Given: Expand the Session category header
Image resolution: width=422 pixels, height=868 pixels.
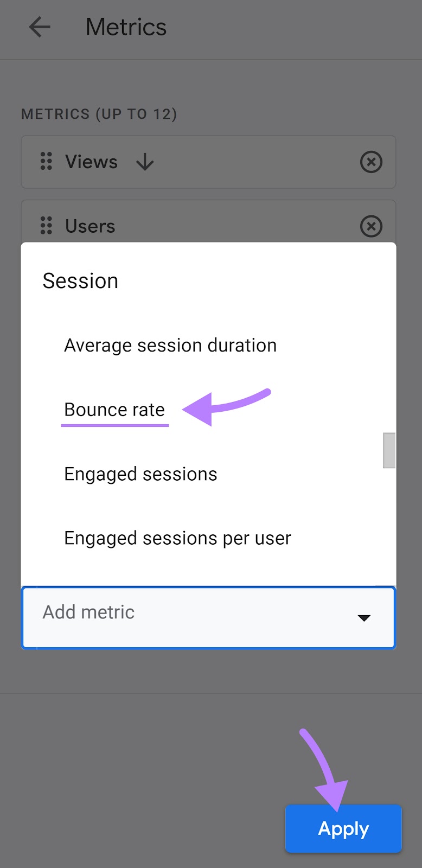Looking at the screenshot, I should click(80, 281).
